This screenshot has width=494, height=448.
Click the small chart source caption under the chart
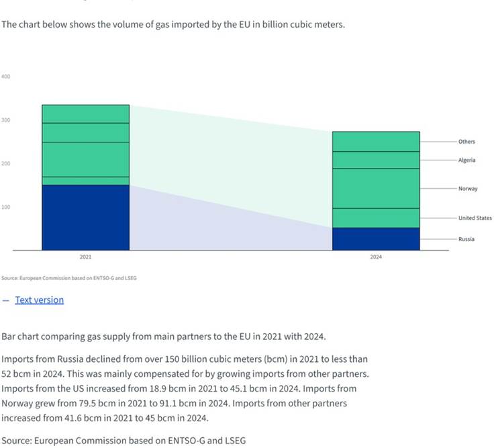tap(68, 277)
